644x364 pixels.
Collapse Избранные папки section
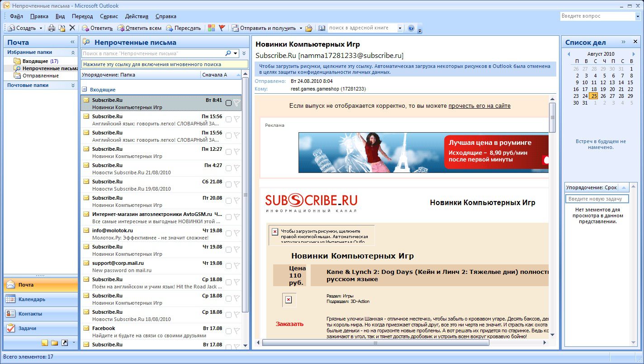tap(73, 53)
